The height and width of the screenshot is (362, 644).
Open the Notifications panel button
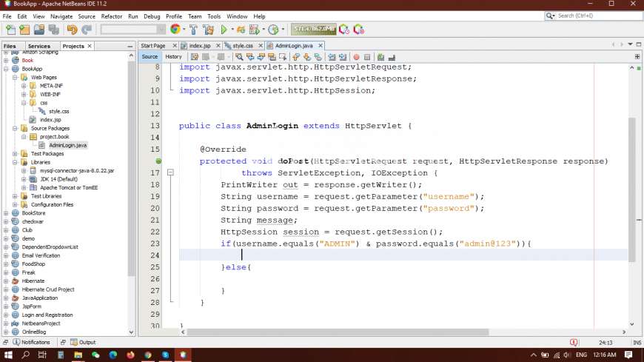coord(31,342)
